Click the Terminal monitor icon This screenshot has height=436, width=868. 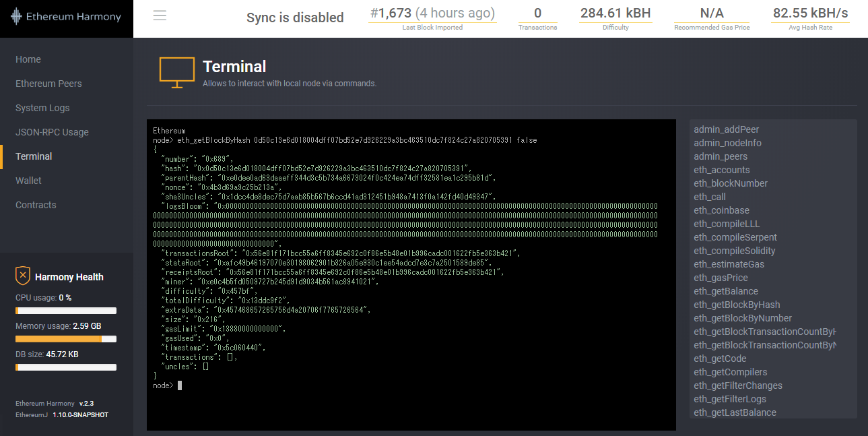pos(177,73)
